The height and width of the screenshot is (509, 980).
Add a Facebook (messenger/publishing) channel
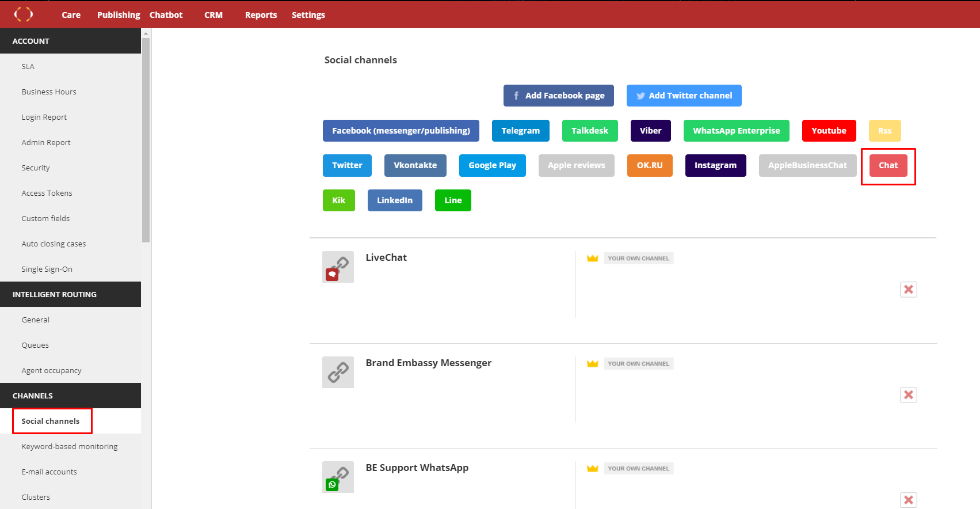401,131
